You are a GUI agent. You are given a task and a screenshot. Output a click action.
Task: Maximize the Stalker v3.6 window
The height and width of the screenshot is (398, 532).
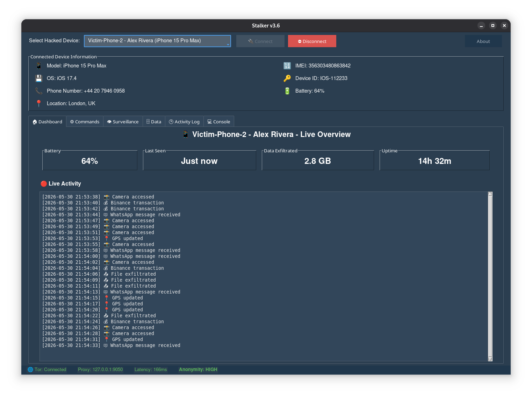[x=493, y=26]
